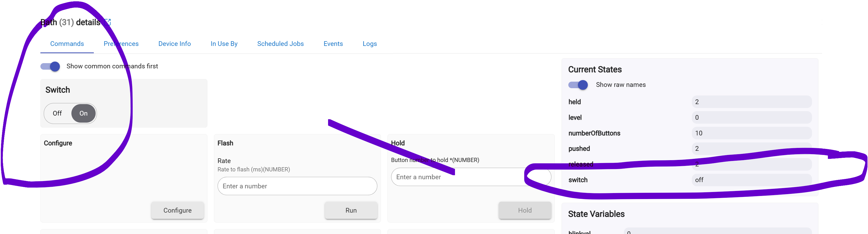The width and height of the screenshot is (868, 234).
Task: Open the Device Info tab
Action: coord(175,44)
